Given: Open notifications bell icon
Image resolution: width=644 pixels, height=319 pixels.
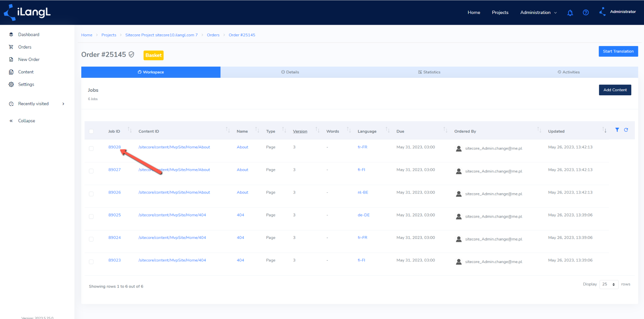Looking at the screenshot, I should point(570,13).
